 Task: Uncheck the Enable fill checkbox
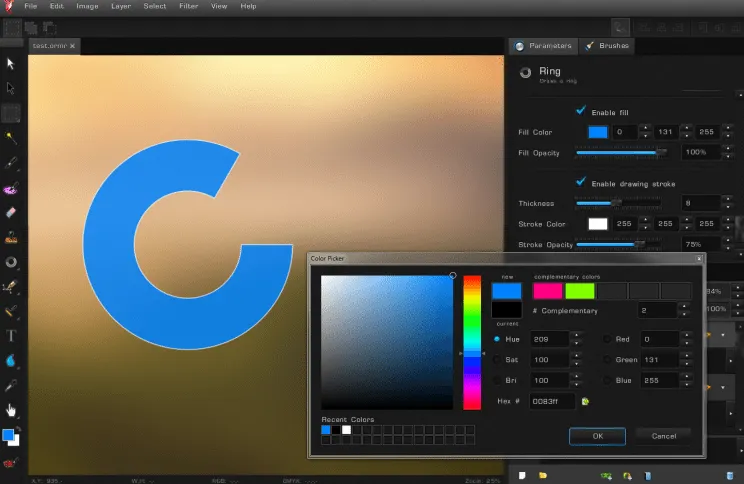pos(580,111)
